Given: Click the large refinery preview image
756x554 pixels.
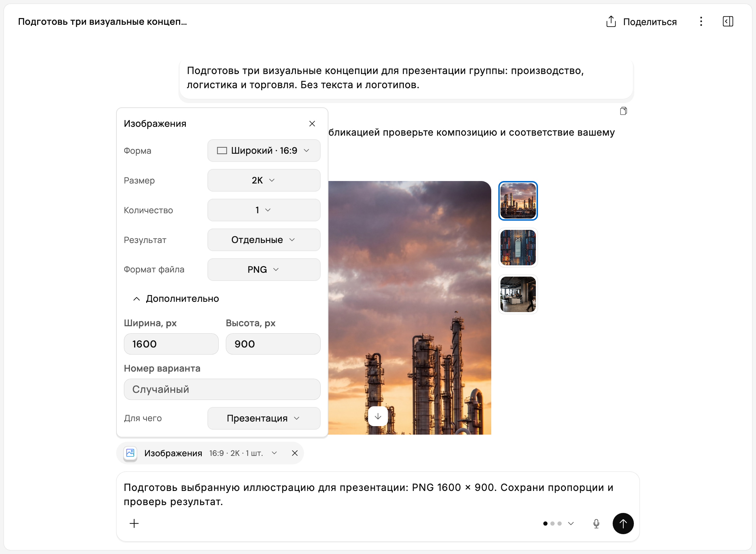Looking at the screenshot, I should click(409, 307).
